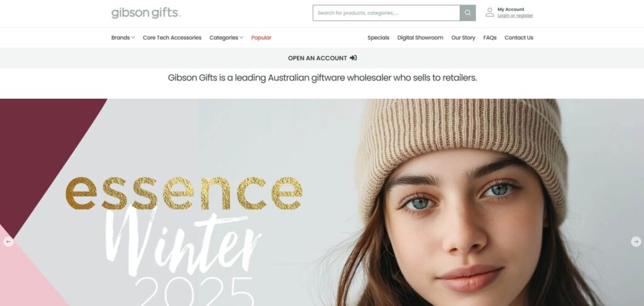This screenshot has width=644, height=306.
Task: Open the Our Story page
Action: pos(464,37)
